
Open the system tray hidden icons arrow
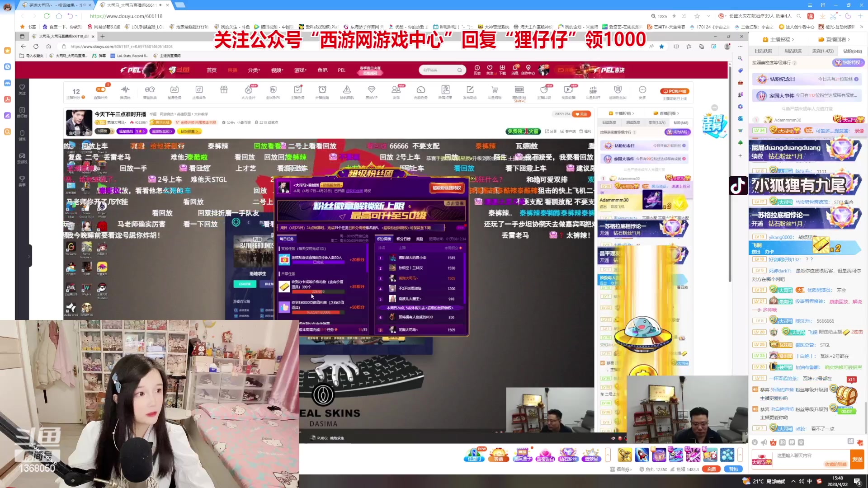[x=793, y=481]
